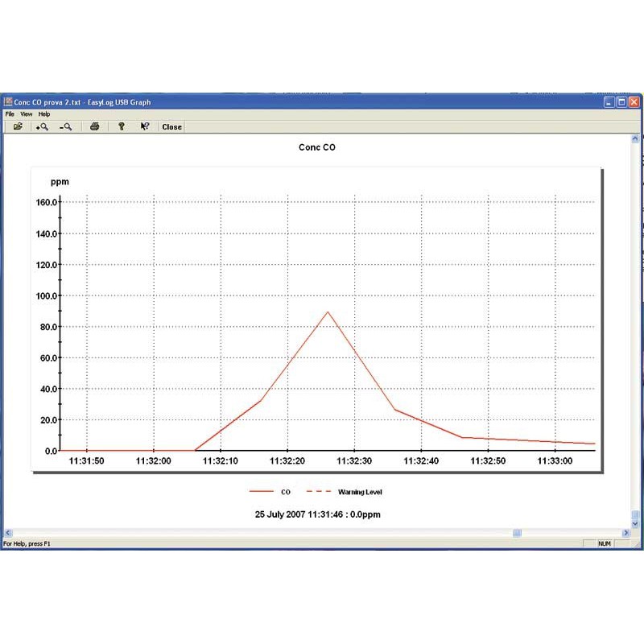Zoom in with the plus magnifier icon
This screenshot has width=644, height=644.
coord(43,126)
